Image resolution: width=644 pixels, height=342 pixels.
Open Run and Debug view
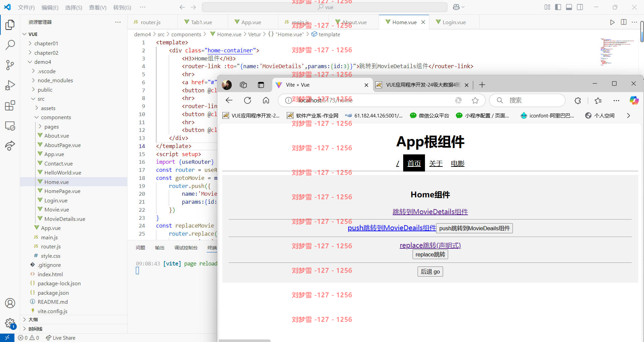10,85
